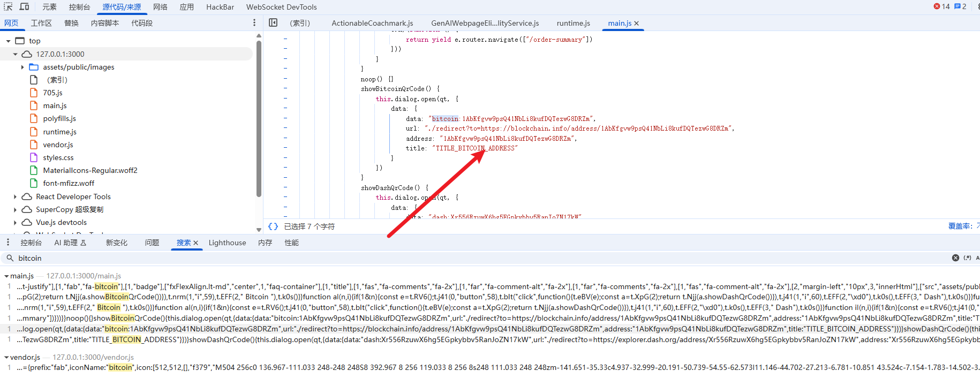The image size is (980, 378).
Task: Click the cloud icon of 127.0.0.1:3000
Action: [27, 54]
